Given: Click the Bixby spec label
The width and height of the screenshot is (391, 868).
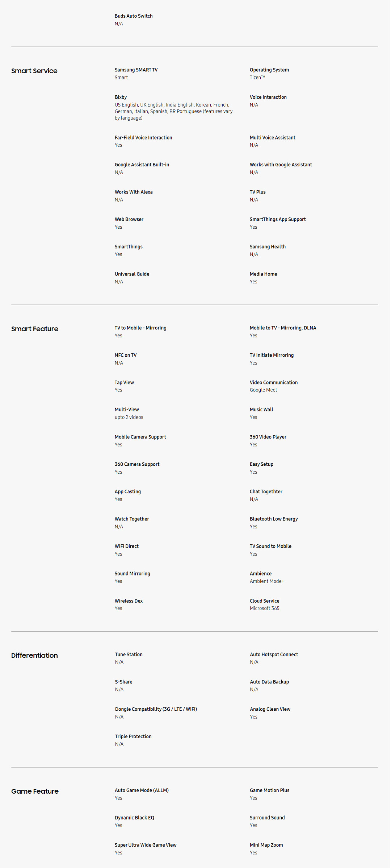Looking at the screenshot, I should click(x=121, y=97).
